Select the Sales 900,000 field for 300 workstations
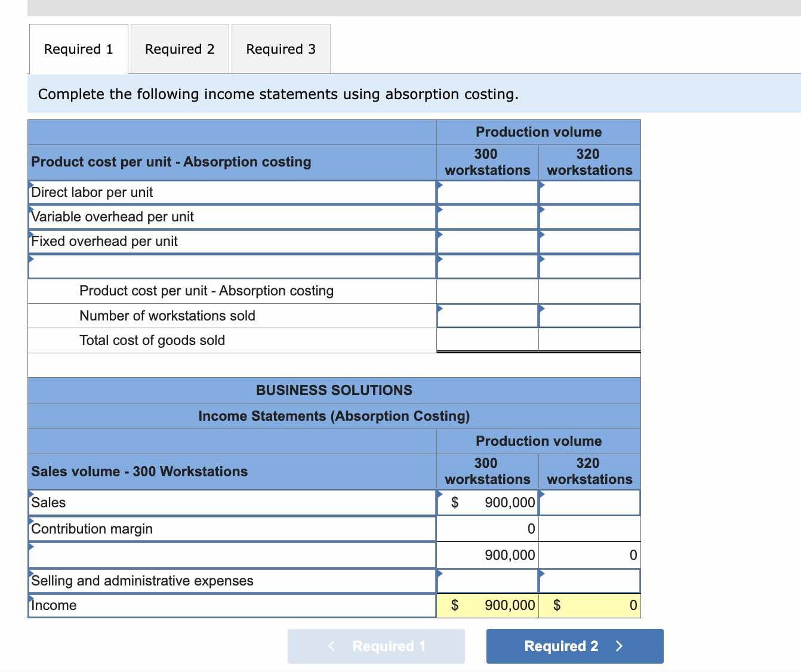 point(488,503)
